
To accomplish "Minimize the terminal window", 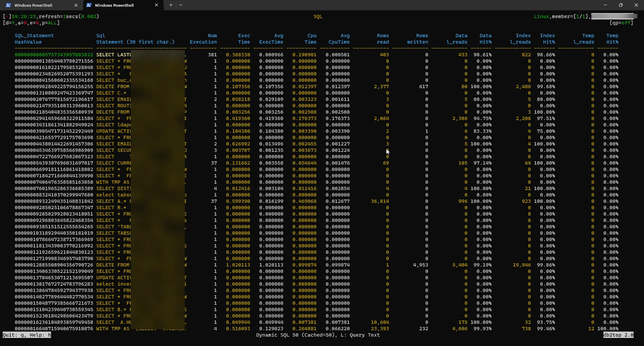I will click(605, 5).
